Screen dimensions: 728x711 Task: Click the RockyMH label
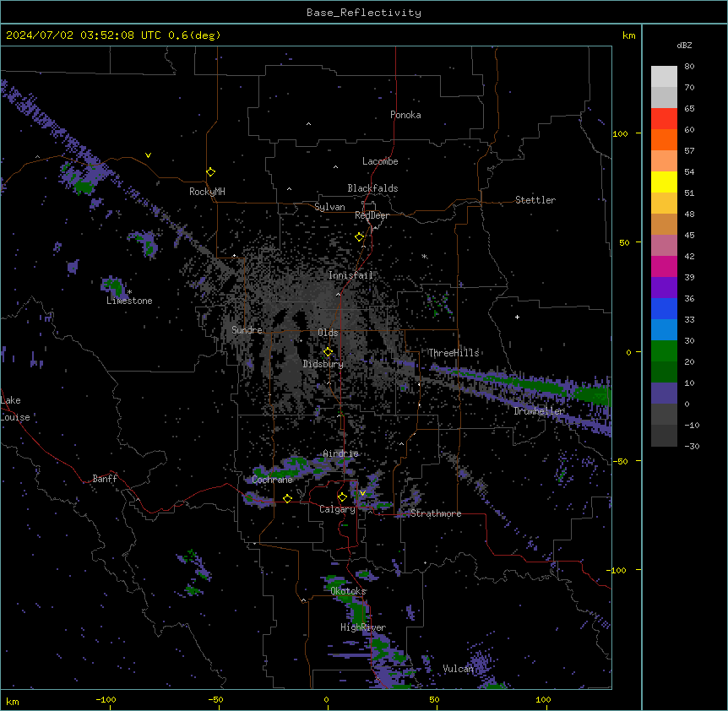[x=207, y=192]
